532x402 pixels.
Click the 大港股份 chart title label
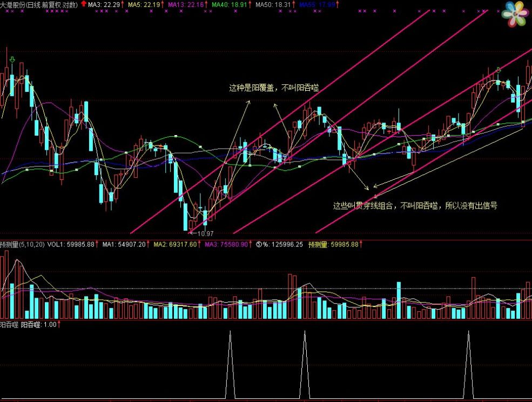(x=39, y=5)
